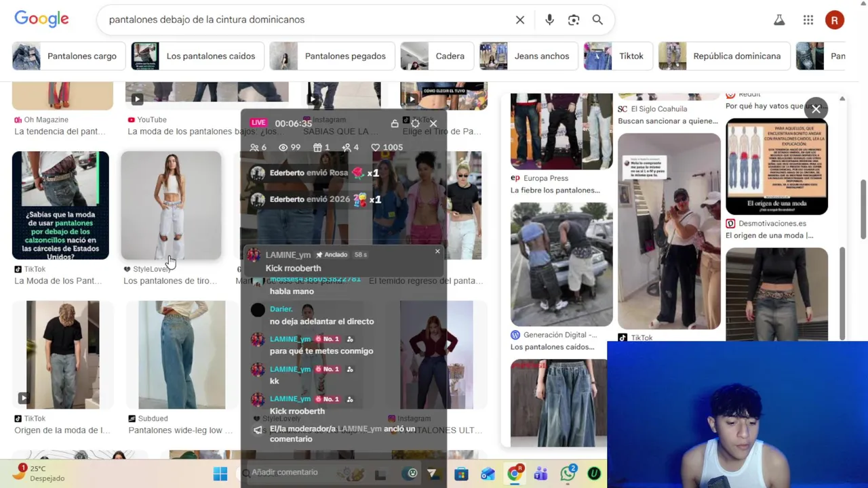Start voice search with microphone icon

[x=549, y=20]
